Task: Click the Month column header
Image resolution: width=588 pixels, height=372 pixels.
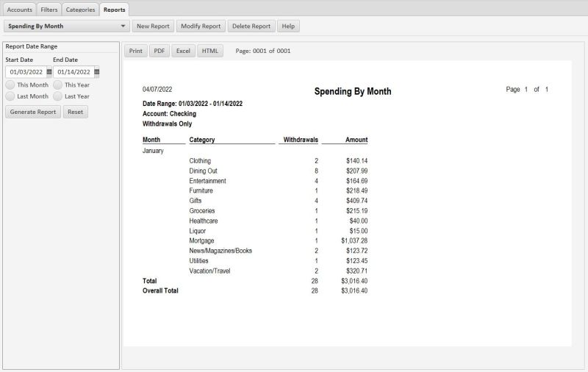Action: pos(151,140)
